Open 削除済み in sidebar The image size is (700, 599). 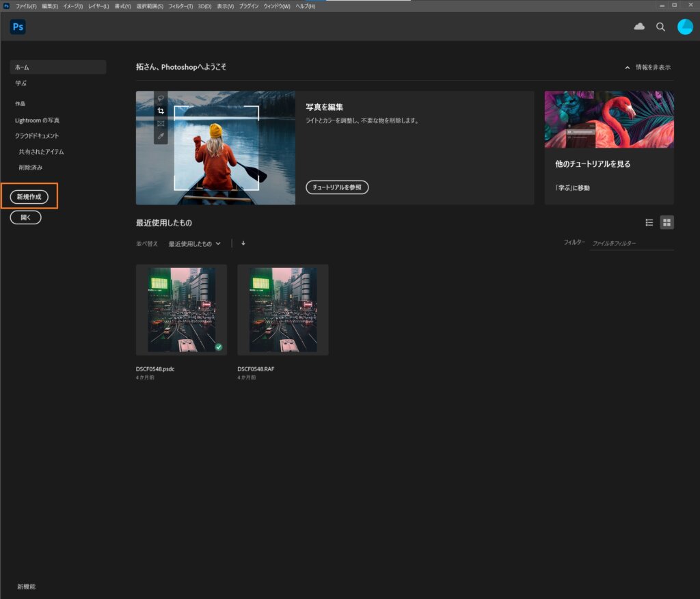[x=30, y=168]
